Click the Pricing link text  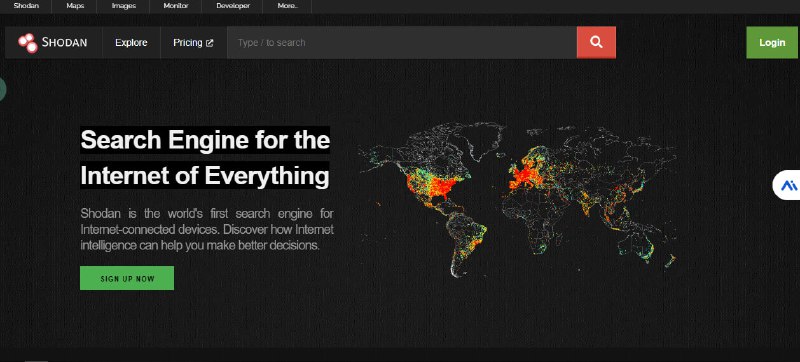(x=188, y=43)
